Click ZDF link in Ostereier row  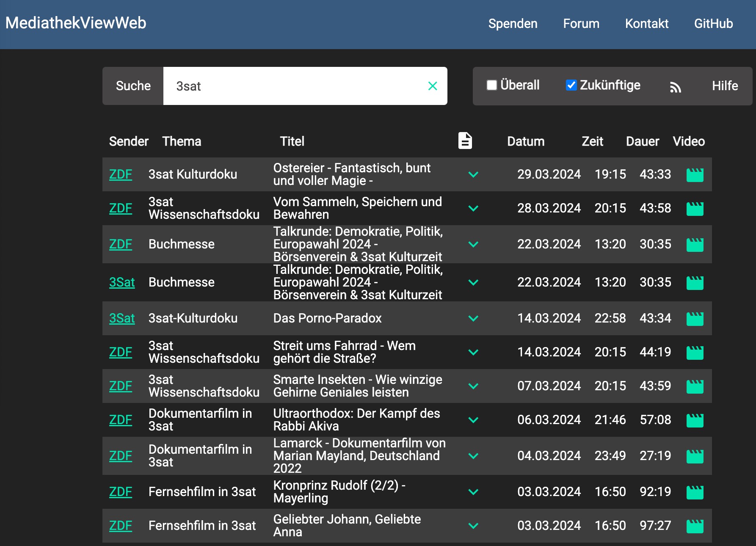(x=121, y=174)
